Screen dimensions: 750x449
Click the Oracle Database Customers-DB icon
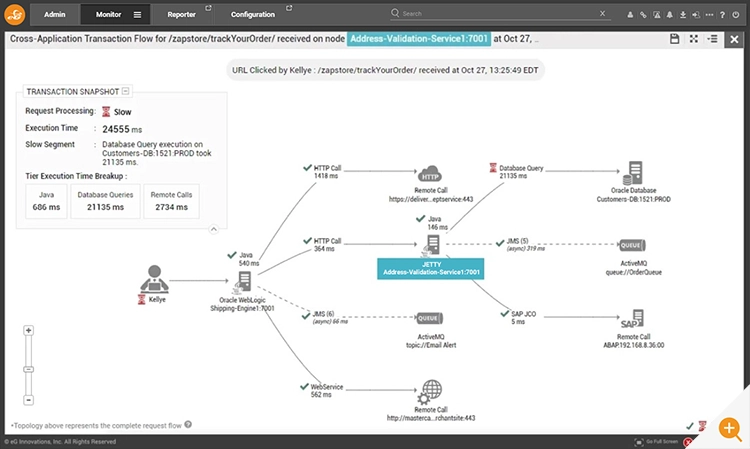point(633,173)
